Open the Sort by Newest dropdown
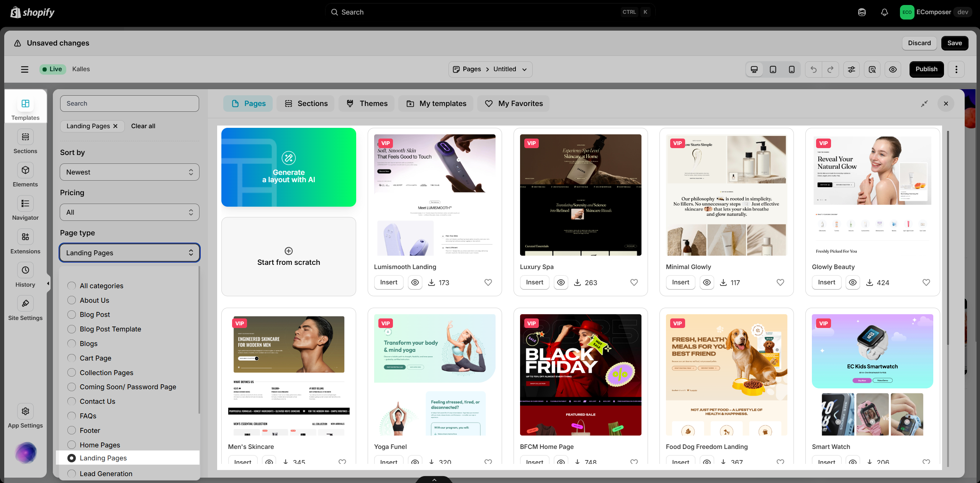This screenshot has width=980, height=483. [129, 172]
